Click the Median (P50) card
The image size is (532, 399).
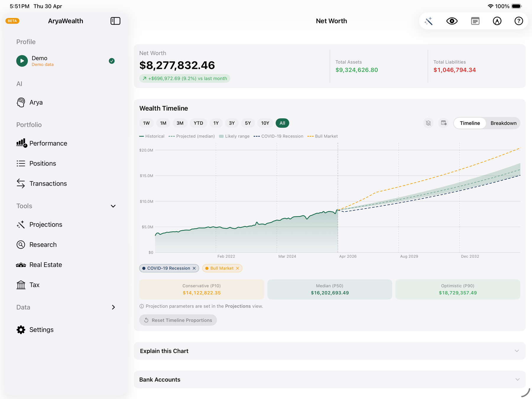330,289
